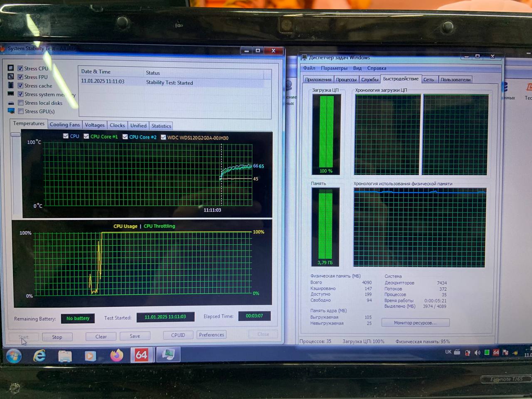The image size is (532, 399).
Task: Uncheck Stress FPU
Action: click(x=20, y=77)
